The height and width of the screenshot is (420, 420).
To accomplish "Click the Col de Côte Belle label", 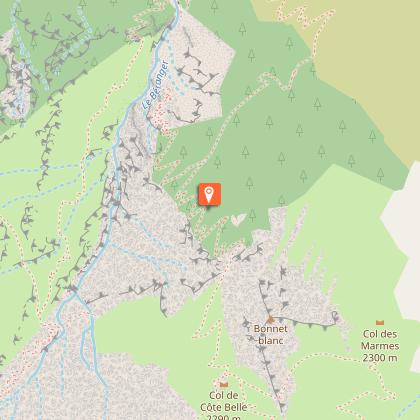I will click(224, 401).
